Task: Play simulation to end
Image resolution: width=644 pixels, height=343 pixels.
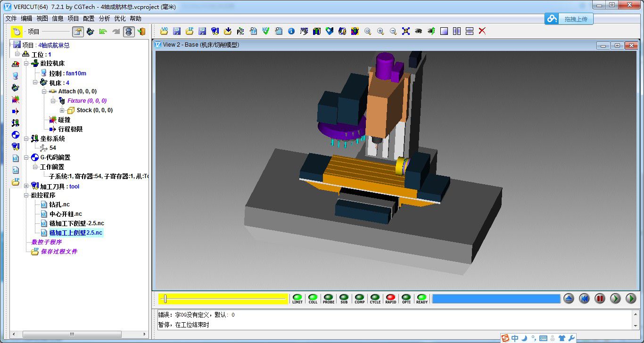Action: tap(631, 298)
